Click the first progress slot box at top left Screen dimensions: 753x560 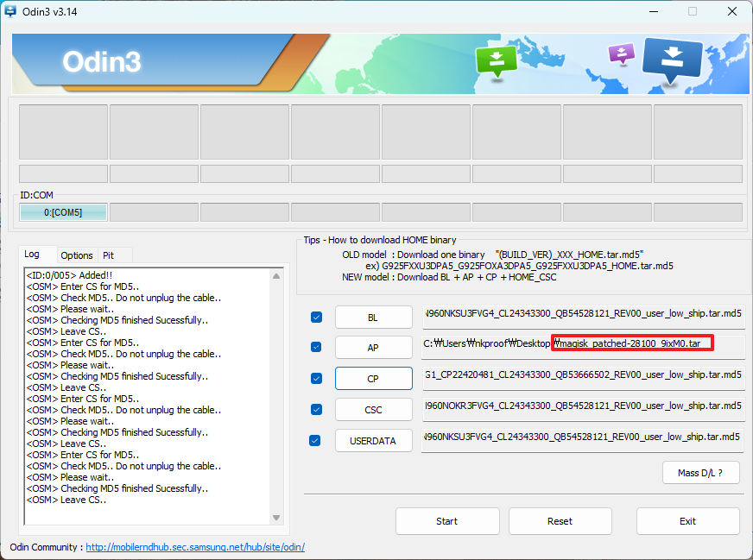click(x=63, y=132)
